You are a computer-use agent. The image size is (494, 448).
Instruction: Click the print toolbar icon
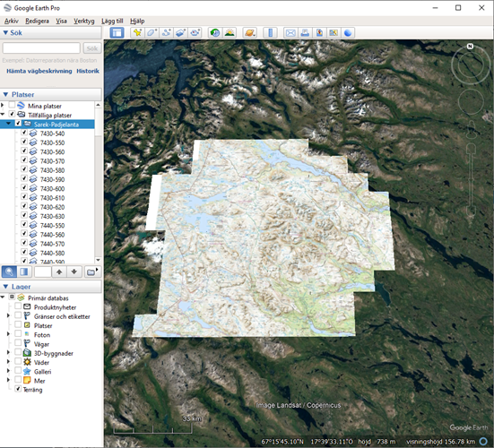305,33
